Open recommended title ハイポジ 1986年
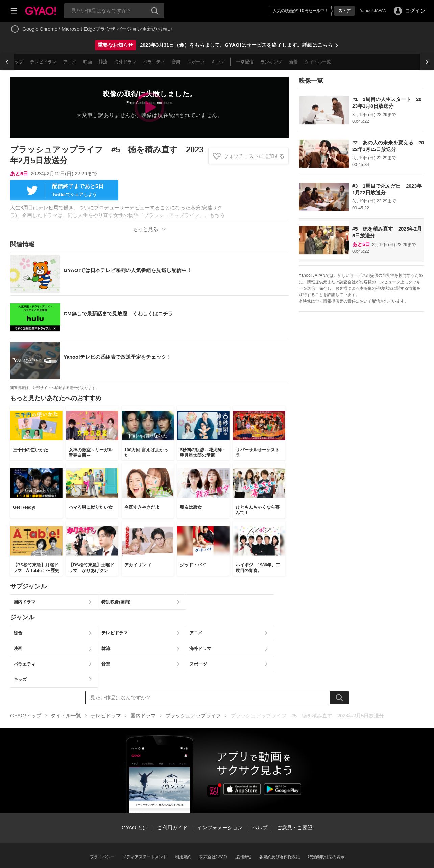Image resolution: width=434 pixels, height=868 pixels. coord(259,548)
